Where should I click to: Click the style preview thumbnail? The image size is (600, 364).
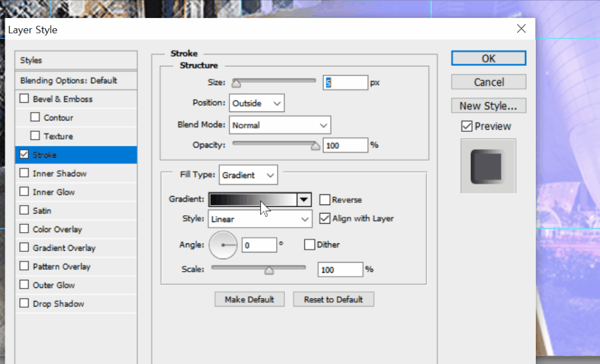point(488,166)
